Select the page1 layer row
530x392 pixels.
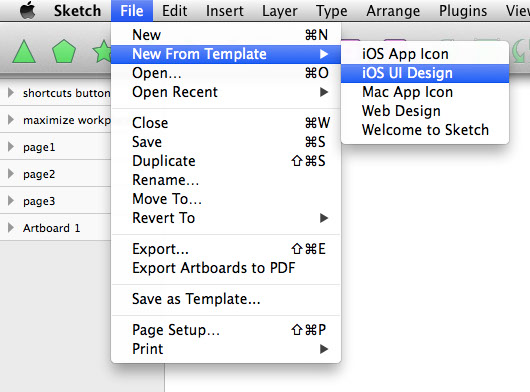coord(55,146)
